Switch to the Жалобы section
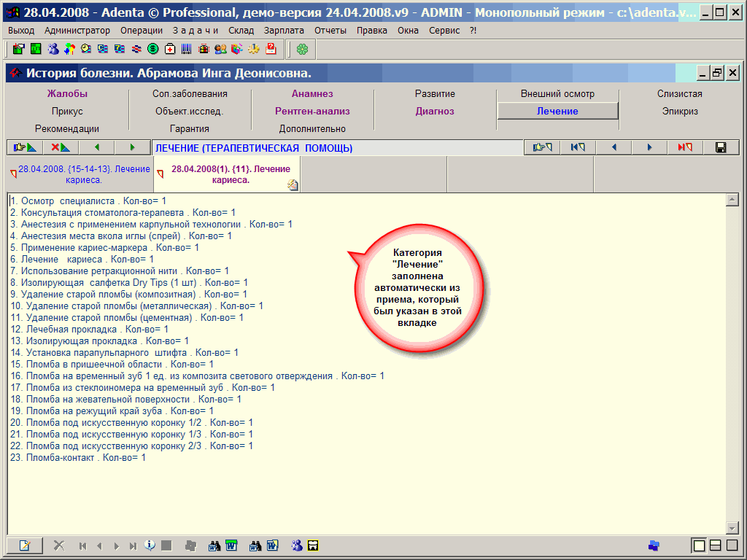The width and height of the screenshot is (747, 560). pos(67,94)
